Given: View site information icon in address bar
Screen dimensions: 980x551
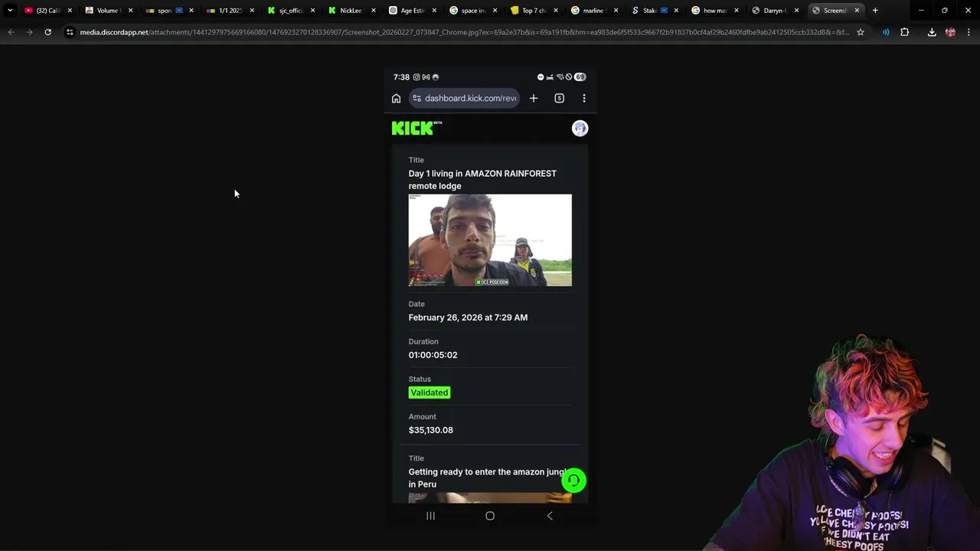Looking at the screenshot, I should pyautogui.click(x=70, y=32).
